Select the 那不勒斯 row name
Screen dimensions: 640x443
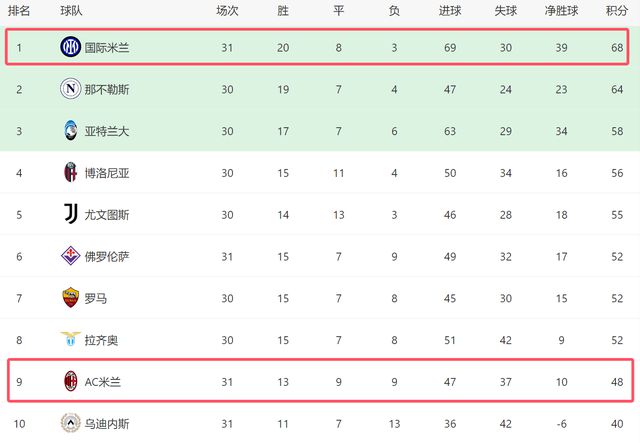pyautogui.click(x=107, y=89)
